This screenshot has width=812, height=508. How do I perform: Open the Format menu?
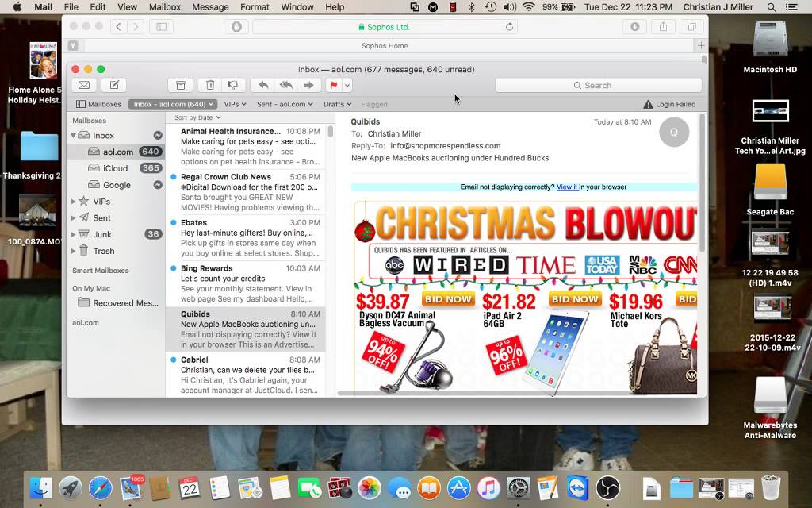click(x=255, y=6)
